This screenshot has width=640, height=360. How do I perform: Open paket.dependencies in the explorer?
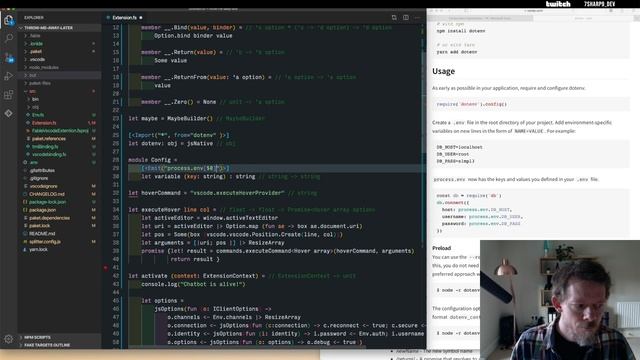(x=49, y=218)
